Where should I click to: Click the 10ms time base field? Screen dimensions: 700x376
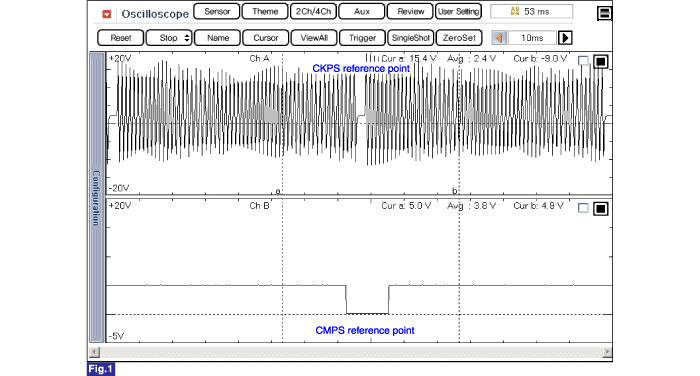pyautogui.click(x=532, y=38)
